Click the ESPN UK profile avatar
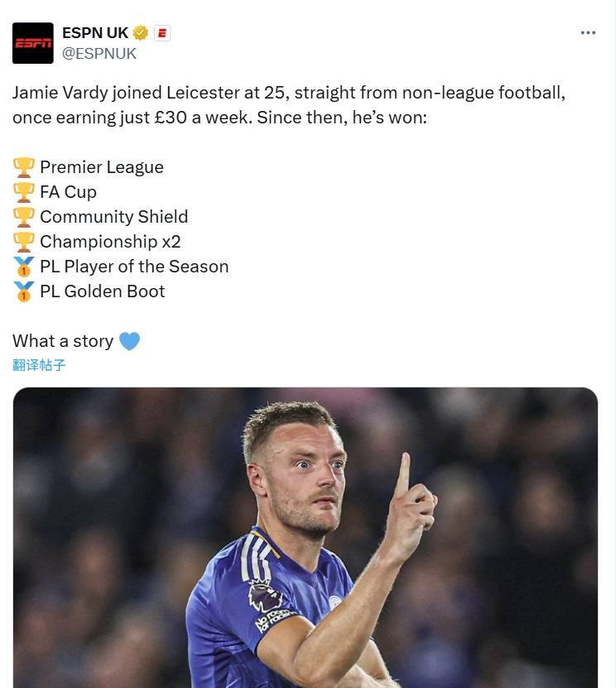The width and height of the screenshot is (616, 688). click(x=35, y=42)
